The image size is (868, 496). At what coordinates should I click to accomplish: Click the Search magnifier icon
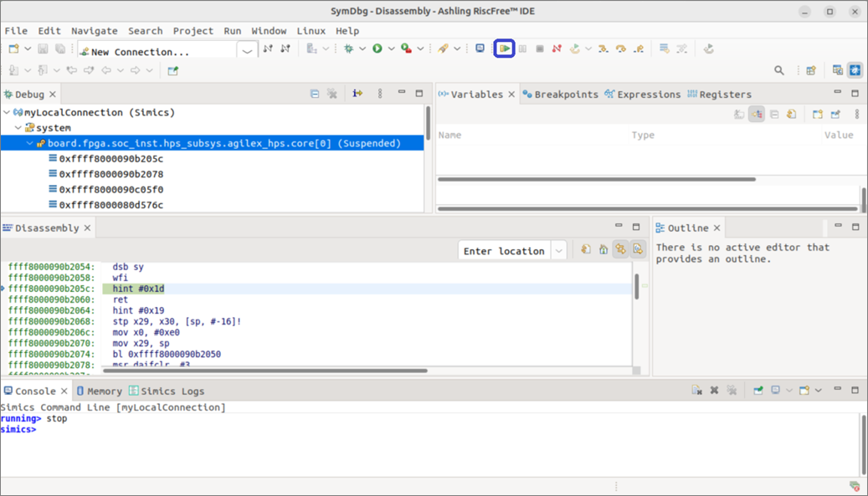(x=779, y=71)
